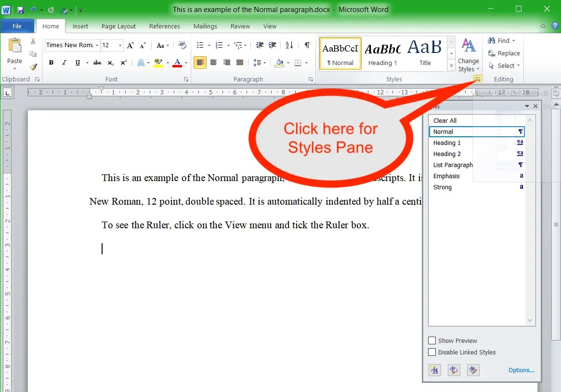Center align the paragraph
Screen dimensions: 561x392
213,63
